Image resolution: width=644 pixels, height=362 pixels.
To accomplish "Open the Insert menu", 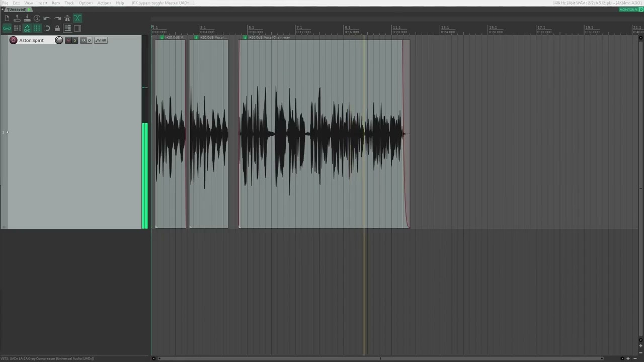I will pos(42,3).
